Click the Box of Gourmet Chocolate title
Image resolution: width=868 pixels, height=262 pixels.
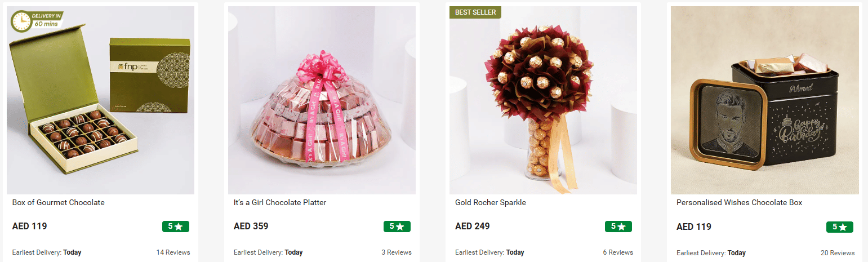[59, 202]
